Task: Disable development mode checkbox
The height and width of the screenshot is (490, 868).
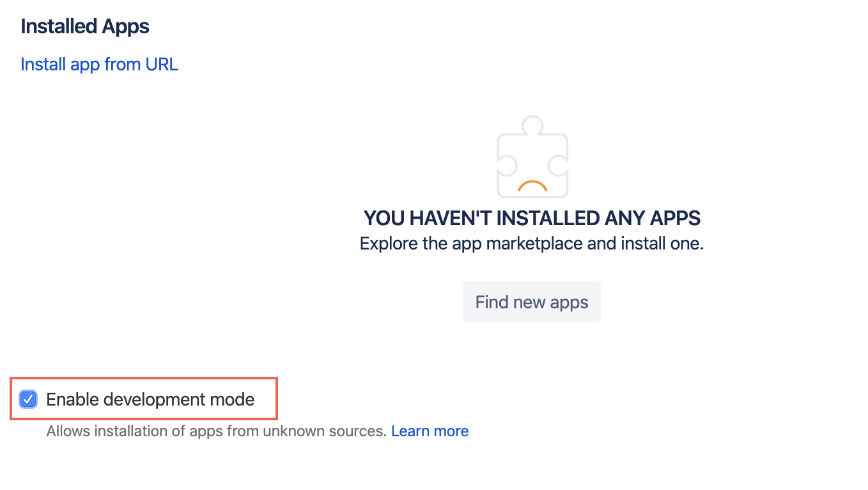Action: pyautogui.click(x=28, y=399)
